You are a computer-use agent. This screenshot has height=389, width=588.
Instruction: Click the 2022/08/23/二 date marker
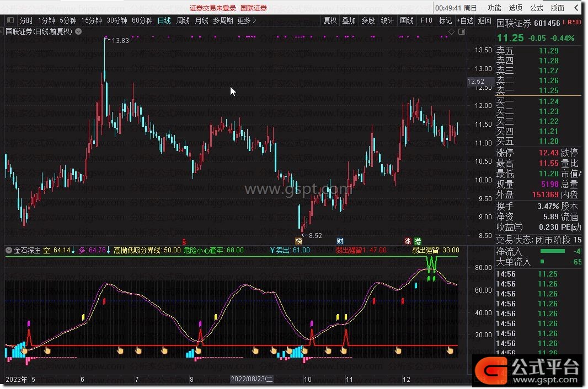click(252, 379)
